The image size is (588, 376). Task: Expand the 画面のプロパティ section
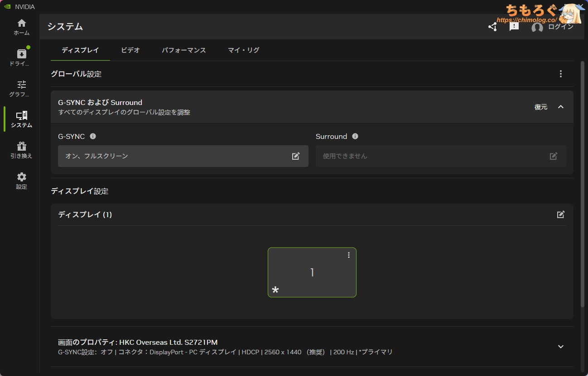pos(561,347)
